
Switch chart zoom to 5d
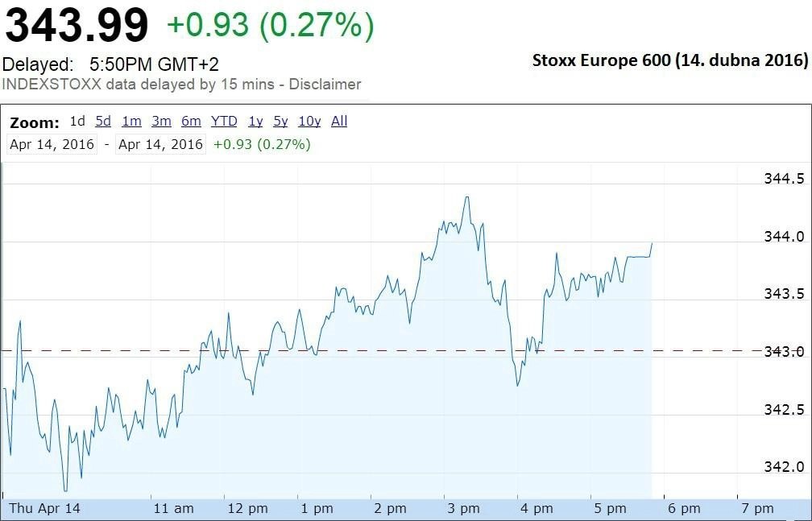pyautogui.click(x=103, y=121)
